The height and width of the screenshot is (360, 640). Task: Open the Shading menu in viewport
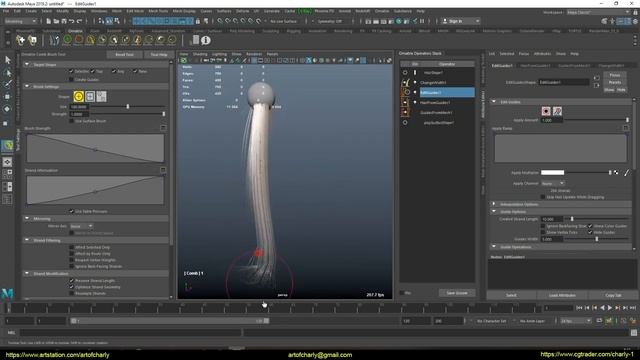pyautogui.click(x=200, y=54)
